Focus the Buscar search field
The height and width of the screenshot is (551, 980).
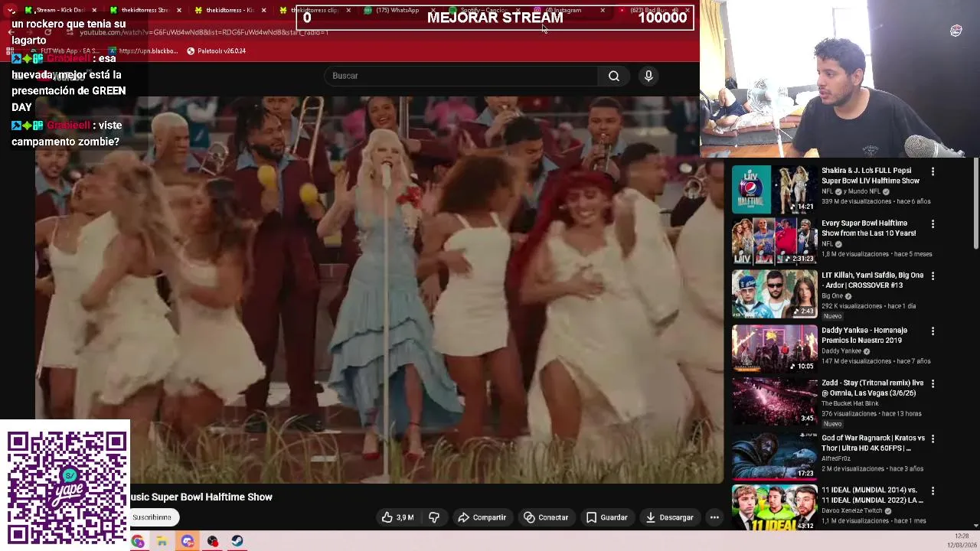(x=462, y=76)
